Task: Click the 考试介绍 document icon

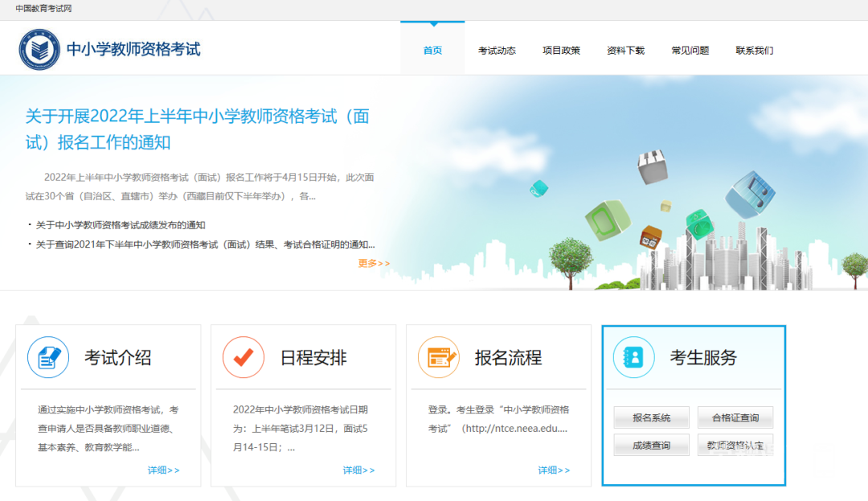Action: (48, 357)
